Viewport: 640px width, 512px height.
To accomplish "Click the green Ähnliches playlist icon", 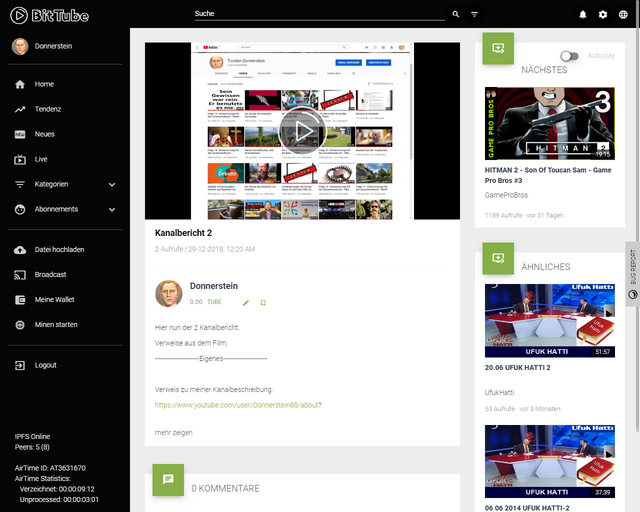I will tap(498, 258).
